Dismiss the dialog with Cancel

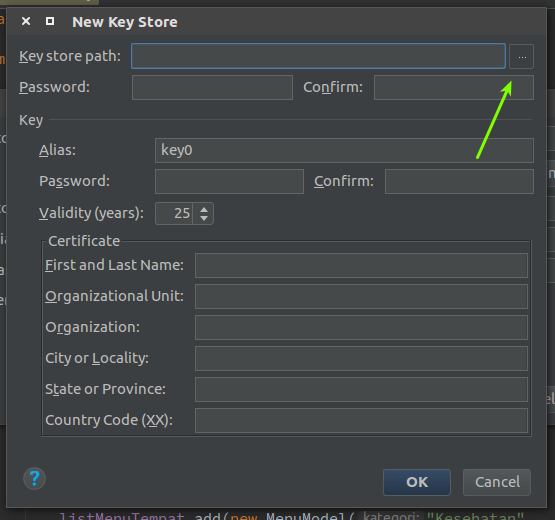pos(497,482)
